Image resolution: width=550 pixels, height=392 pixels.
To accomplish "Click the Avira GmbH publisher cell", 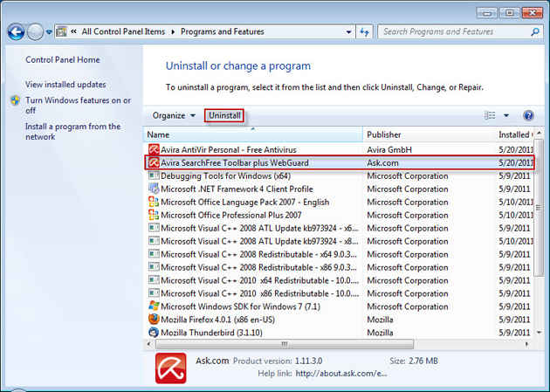I will [389, 150].
